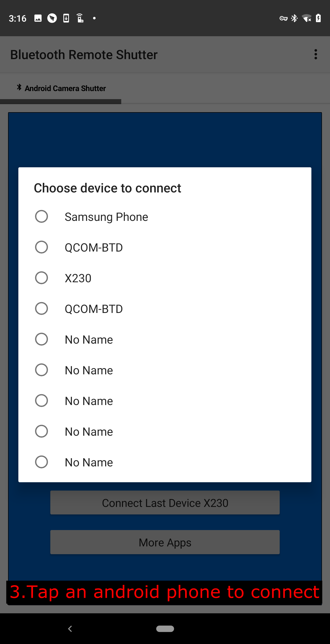
Task: Tap the back navigation arrow
Action: 70,629
